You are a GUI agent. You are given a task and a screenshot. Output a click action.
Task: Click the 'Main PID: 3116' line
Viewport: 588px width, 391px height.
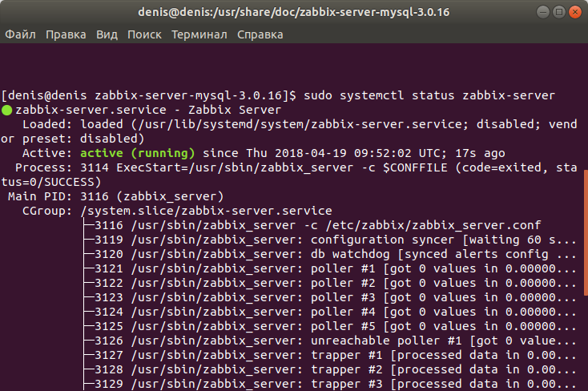pyautogui.click(x=116, y=196)
